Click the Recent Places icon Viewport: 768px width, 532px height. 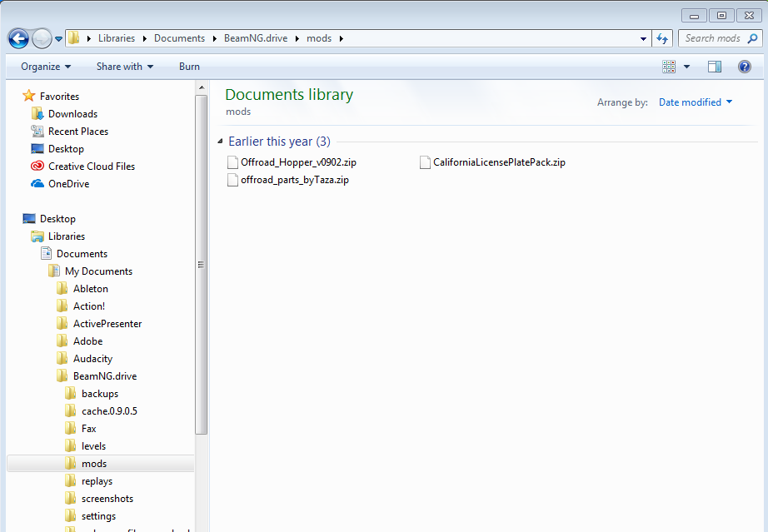click(37, 132)
